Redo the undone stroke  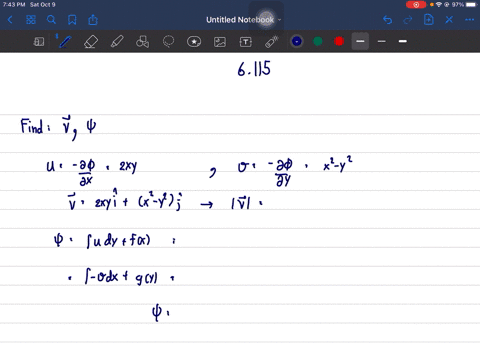408,20
